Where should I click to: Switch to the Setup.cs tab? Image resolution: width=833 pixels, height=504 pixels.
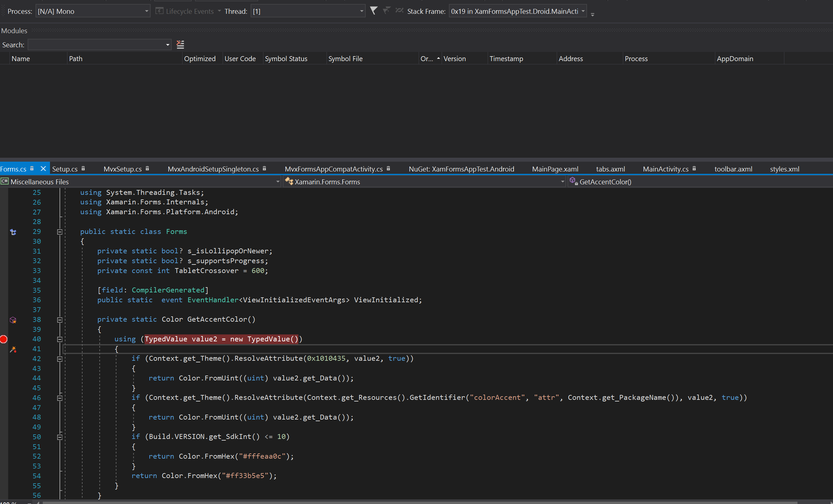pos(65,169)
